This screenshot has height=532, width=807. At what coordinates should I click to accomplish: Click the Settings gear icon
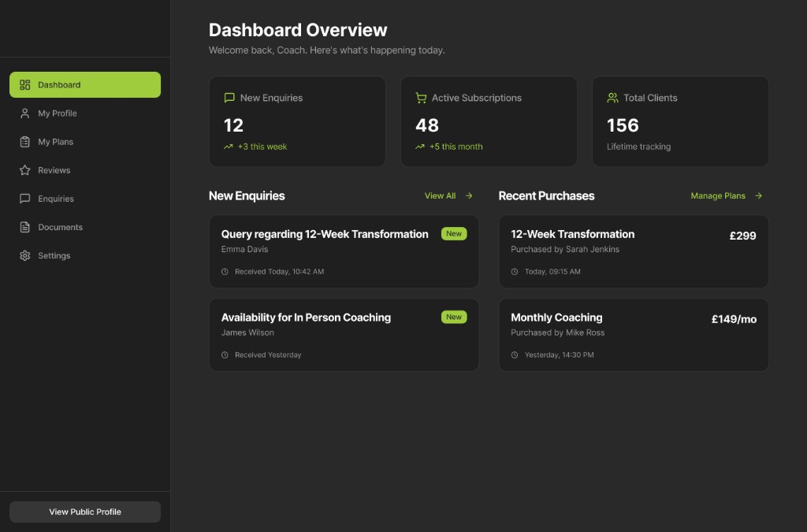[x=24, y=255]
